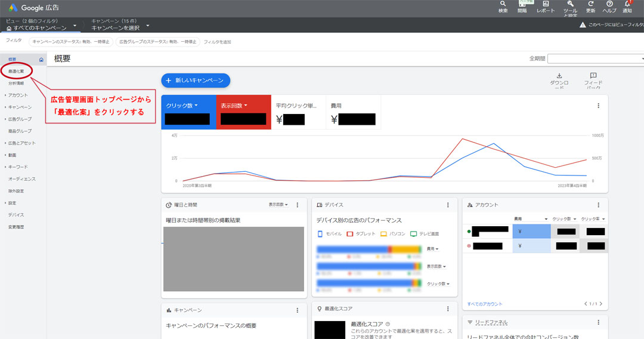Click the 平均クリック単価 metric tile

pyautogui.click(x=299, y=112)
